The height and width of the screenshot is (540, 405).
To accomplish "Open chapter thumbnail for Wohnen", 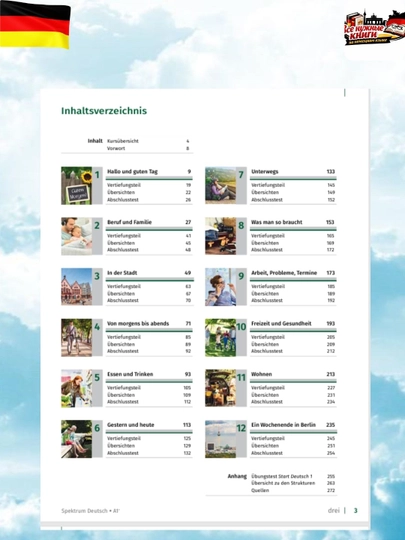I will (221, 388).
